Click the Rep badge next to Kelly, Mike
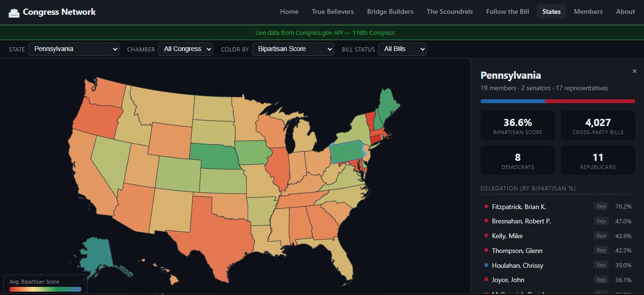 (600, 235)
